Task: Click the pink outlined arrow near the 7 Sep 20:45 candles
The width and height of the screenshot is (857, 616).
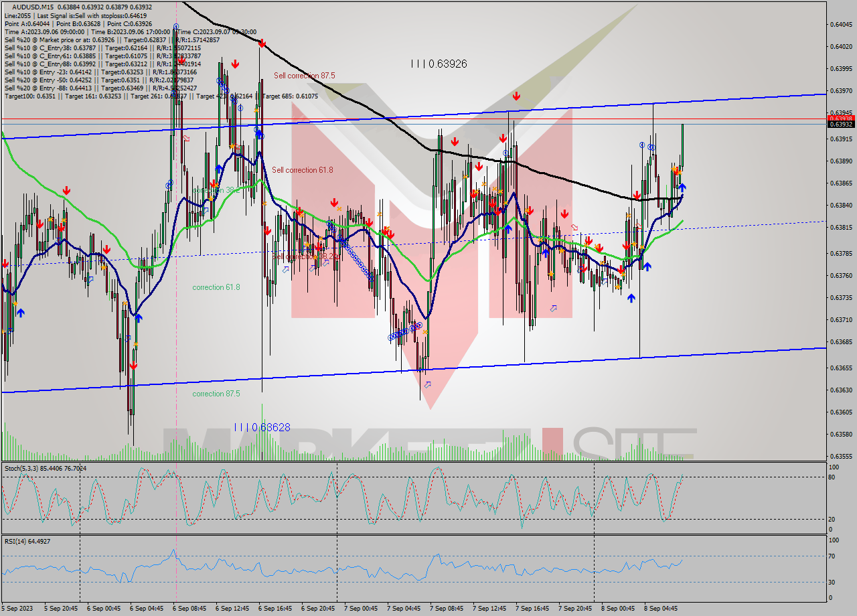Action: point(574,228)
